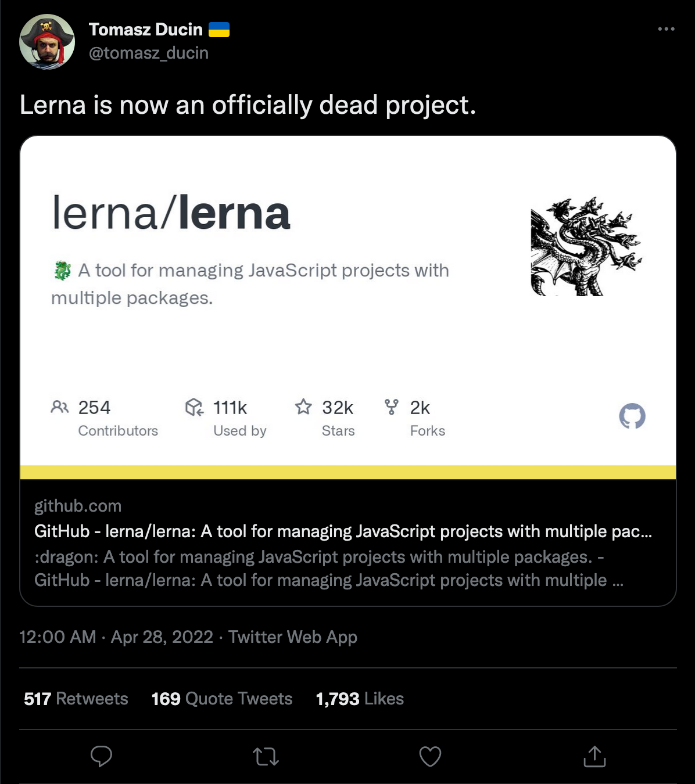Open the three-dot more options menu
695x784 pixels.
pos(666,29)
